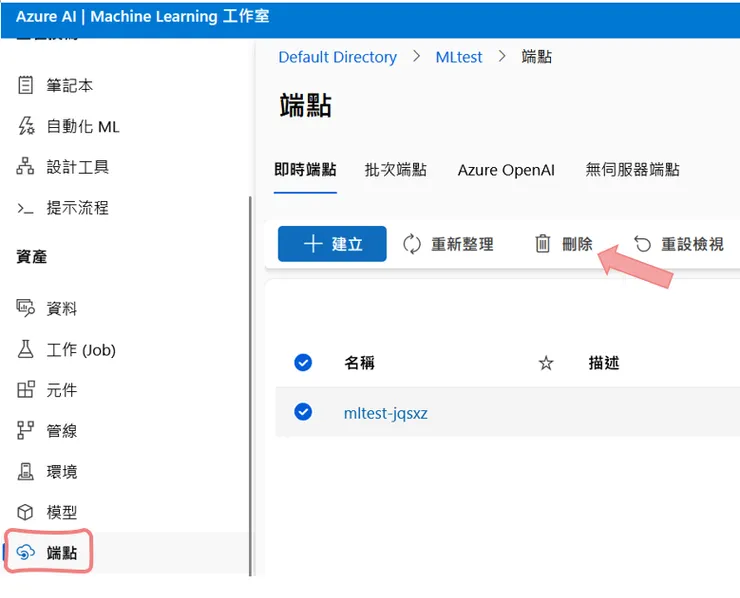Screen dimensions: 740x598
Task: Click the 提示流程 prompt icon
Action: (x=25, y=208)
